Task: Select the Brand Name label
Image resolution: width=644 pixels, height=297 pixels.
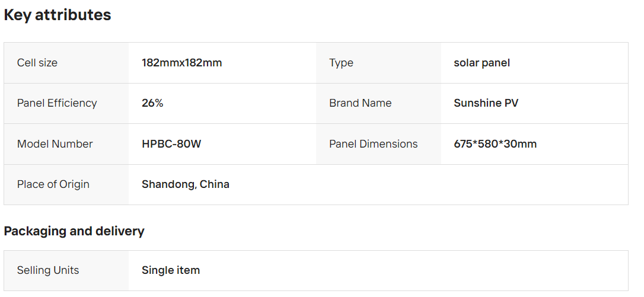Action: click(x=360, y=103)
